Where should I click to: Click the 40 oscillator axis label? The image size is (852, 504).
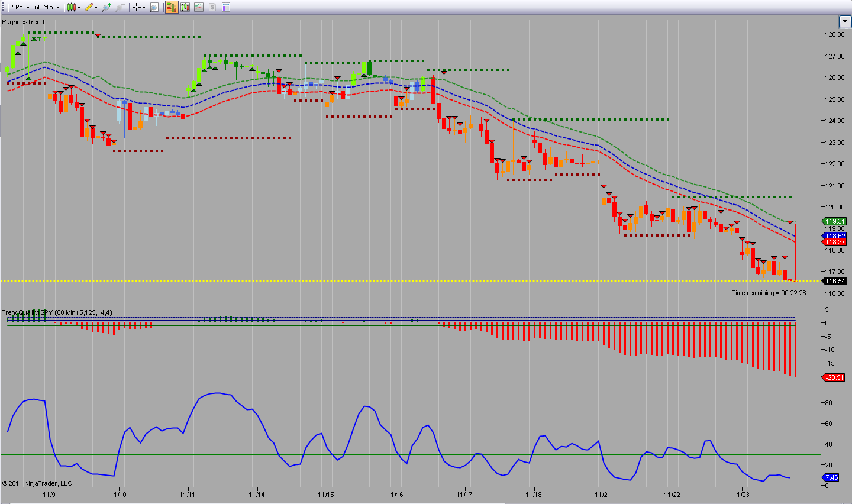pyautogui.click(x=829, y=444)
